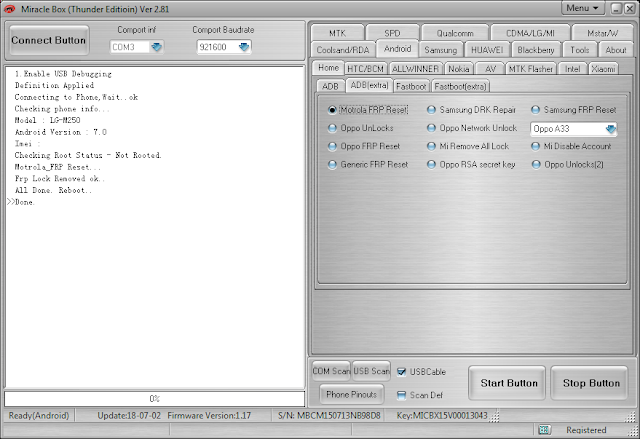Switch to the Intel sub-tab
640x439 pixels.
click(572, 69)
